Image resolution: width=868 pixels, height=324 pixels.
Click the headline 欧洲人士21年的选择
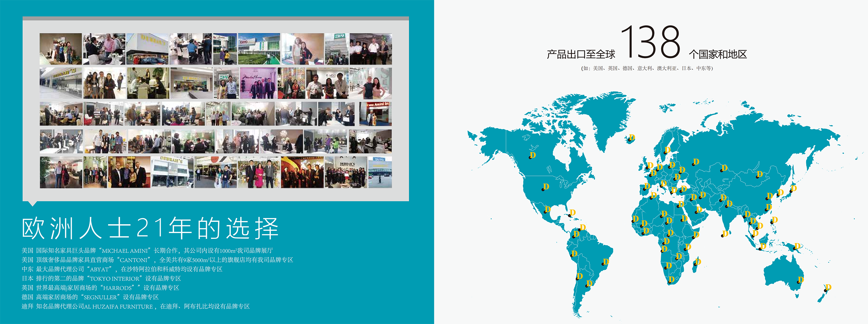(x=150, y=228)
